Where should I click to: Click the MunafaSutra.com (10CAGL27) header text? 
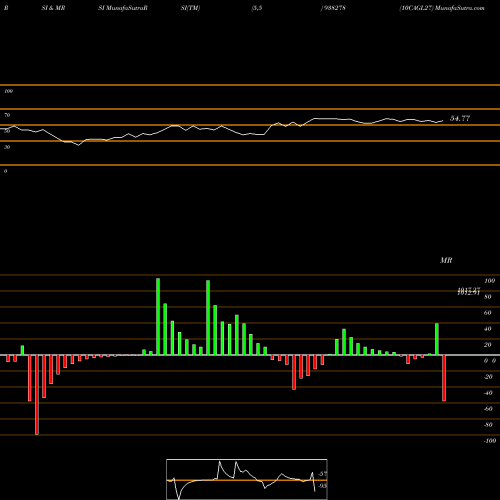(x=442, y=8)
